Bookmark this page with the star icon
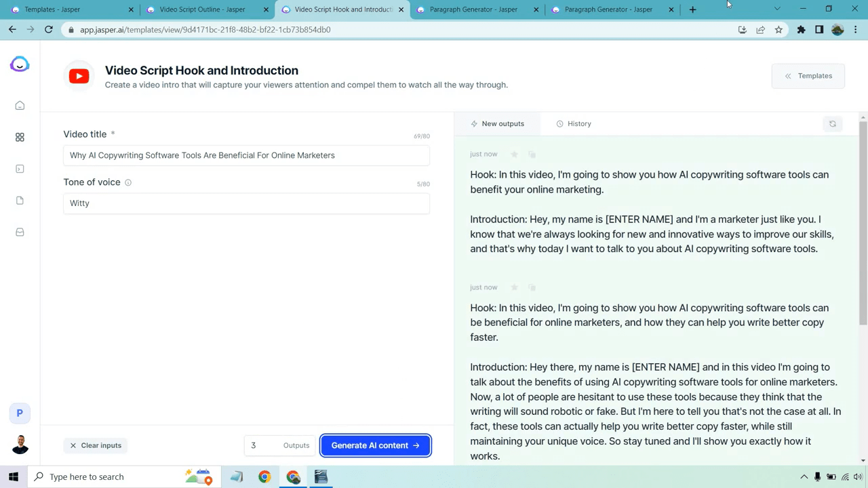Image resolution: width=868 pixels, height=488 pixels. [x=778, y=30]
